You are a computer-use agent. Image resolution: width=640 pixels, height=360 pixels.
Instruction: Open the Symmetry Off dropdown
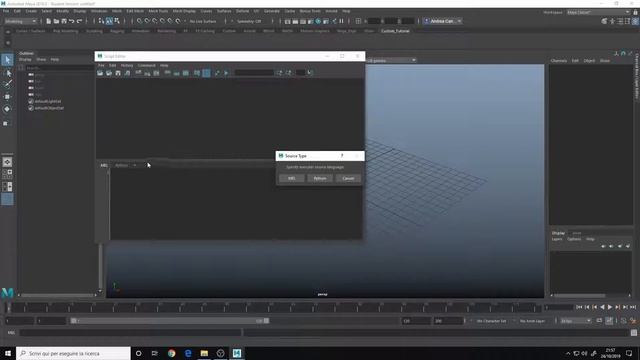coord(249,21)
